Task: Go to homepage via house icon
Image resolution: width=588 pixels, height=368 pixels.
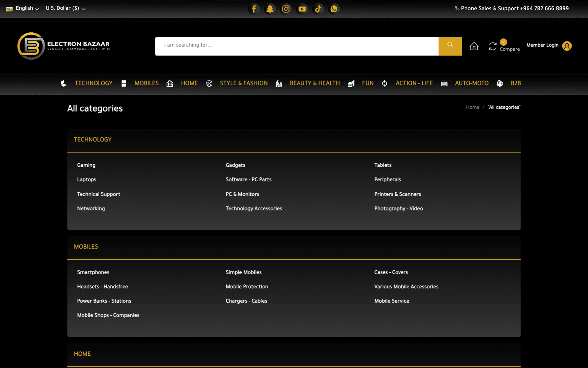Action: [474, 46]
